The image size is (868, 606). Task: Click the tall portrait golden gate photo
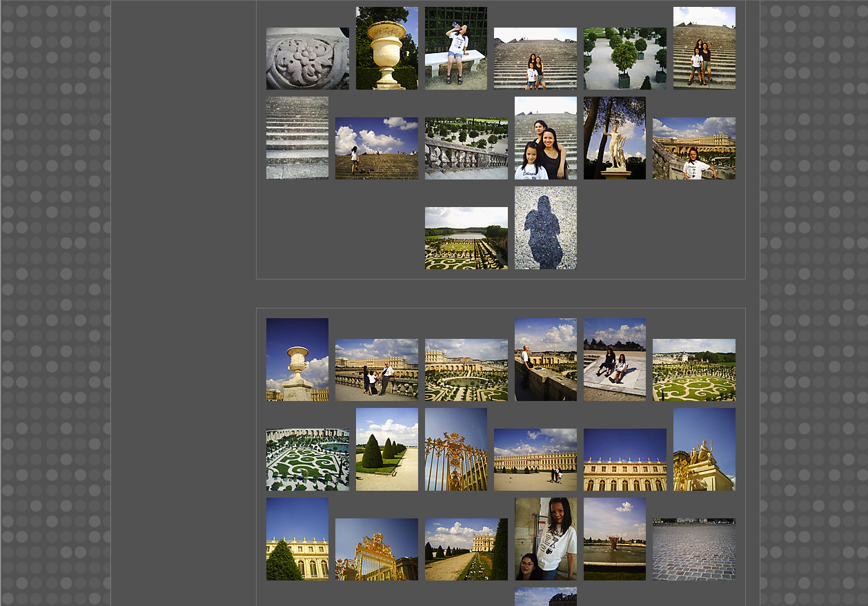pyautogui.click(x=455, y=449)
